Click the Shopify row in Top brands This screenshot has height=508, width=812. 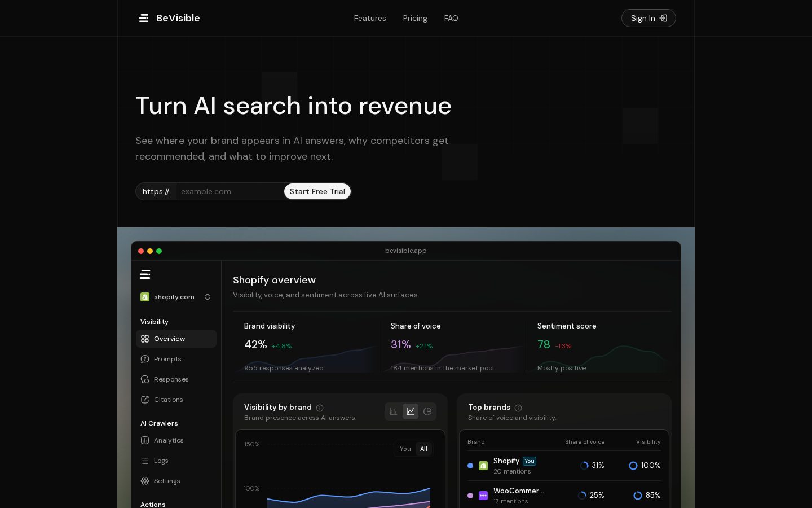564,466
